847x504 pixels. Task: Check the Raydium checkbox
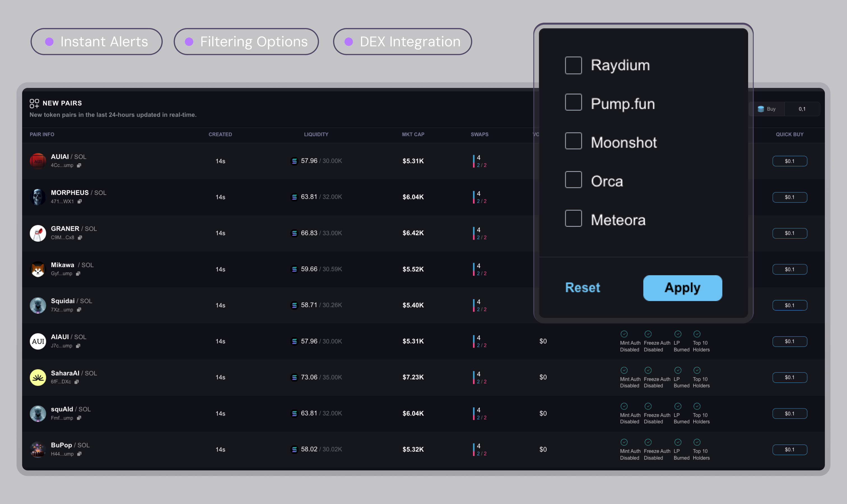pos(573,65)
